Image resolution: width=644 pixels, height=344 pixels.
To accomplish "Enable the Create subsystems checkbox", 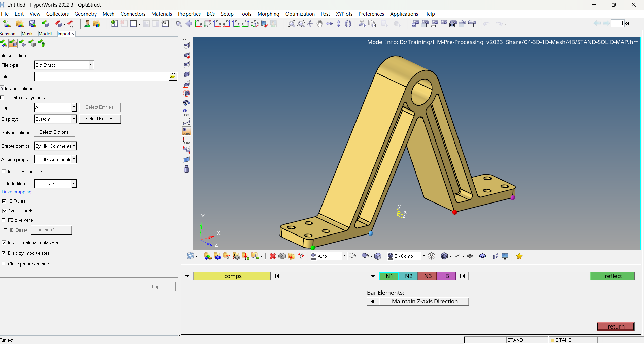I will [3, 97].
